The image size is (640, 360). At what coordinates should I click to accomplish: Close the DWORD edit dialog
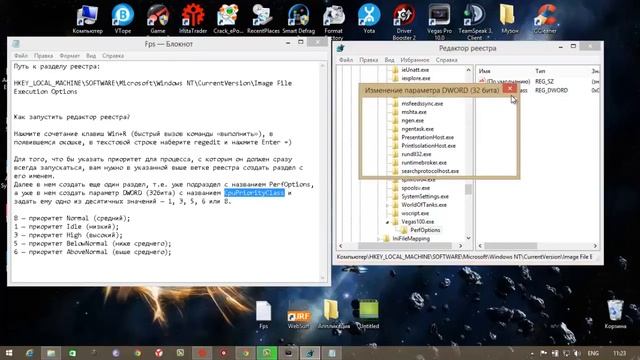[x=510, y=89]
